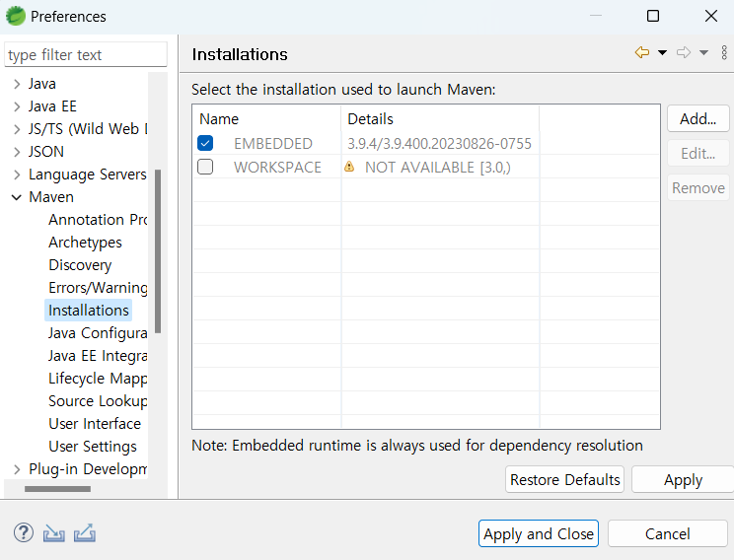Select User Settings under Maven
Screen dimensions: 734x560
tap(93, 447)
